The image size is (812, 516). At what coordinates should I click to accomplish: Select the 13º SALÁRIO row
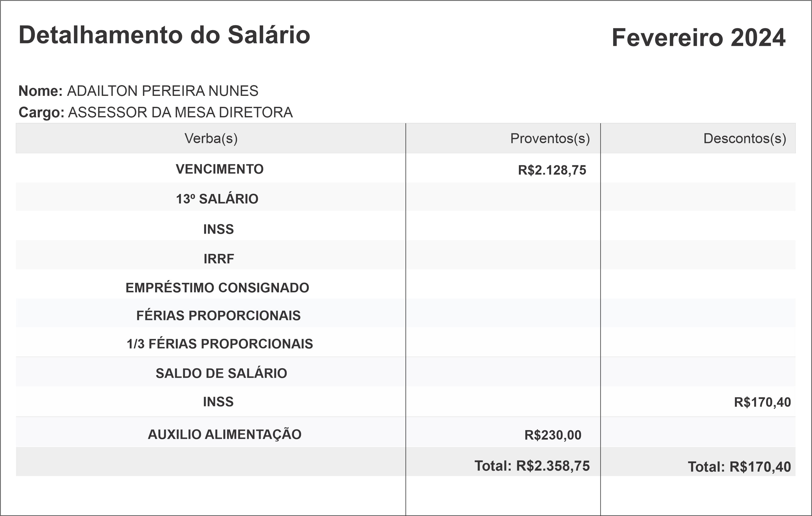(217, 199)
